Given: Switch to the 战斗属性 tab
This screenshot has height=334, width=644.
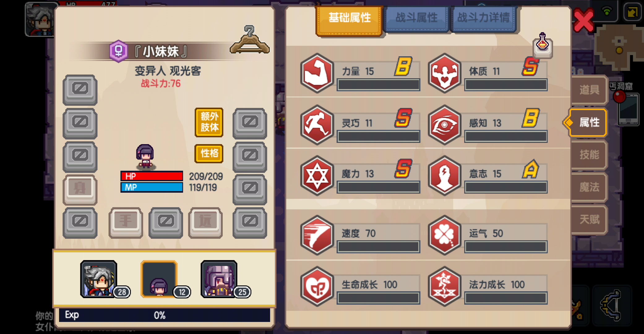Looking at the screenshot, I should (416, 18).
